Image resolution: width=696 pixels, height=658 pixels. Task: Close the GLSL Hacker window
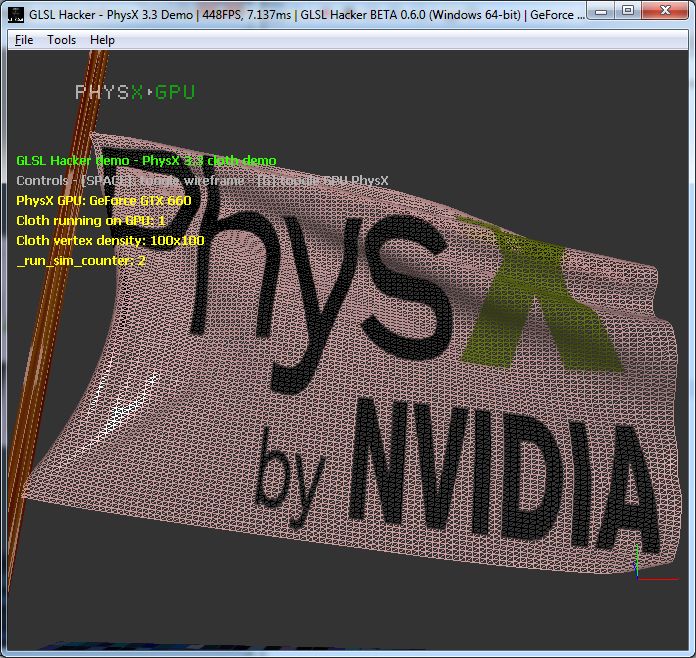pos(664,11)
